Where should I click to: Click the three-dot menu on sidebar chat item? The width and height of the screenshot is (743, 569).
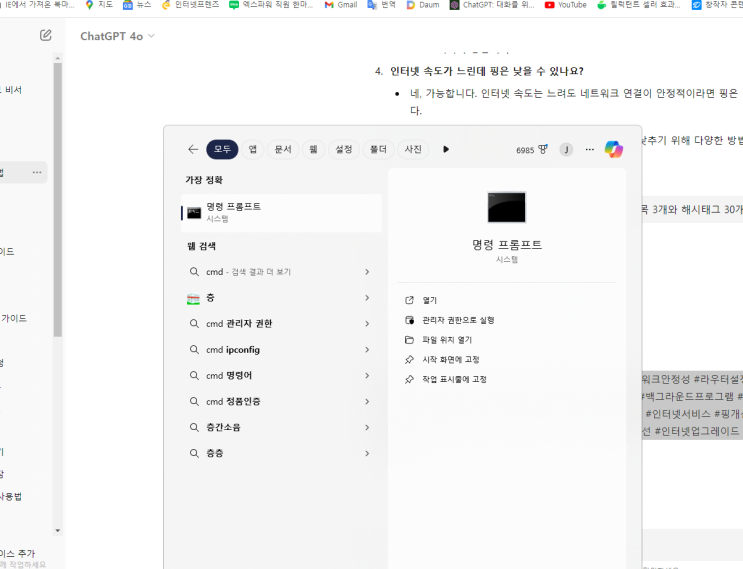point(37,172)
